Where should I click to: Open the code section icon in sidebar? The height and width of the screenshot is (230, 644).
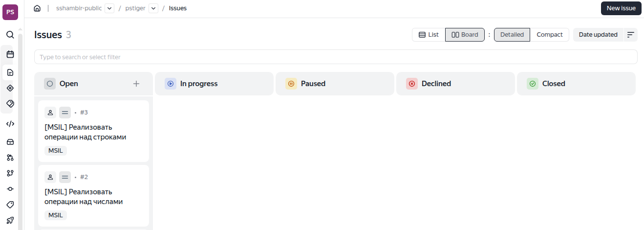pos(10,124)
